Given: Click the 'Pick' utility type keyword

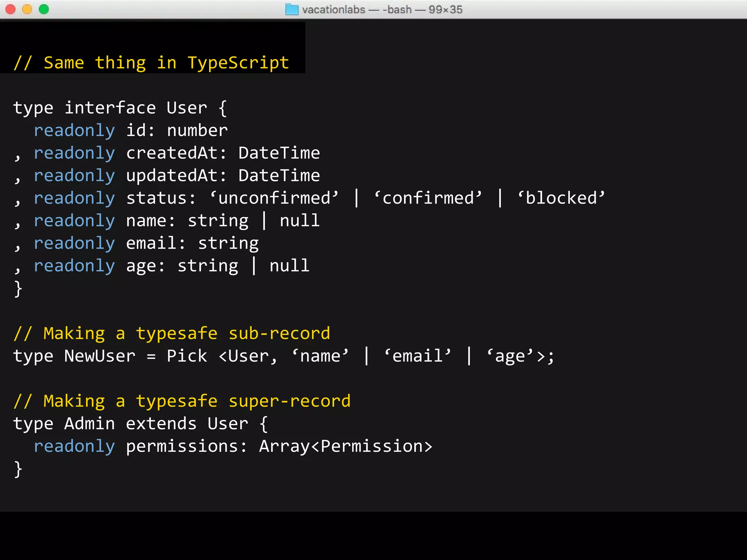Looking at the screenshot, I should pos(187,356).
